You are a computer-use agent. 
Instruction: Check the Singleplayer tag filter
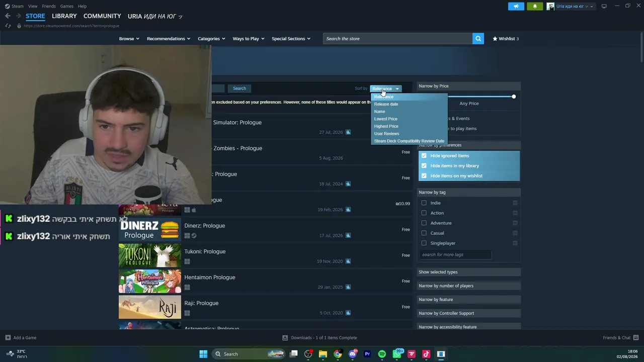[x=424, y=243]
